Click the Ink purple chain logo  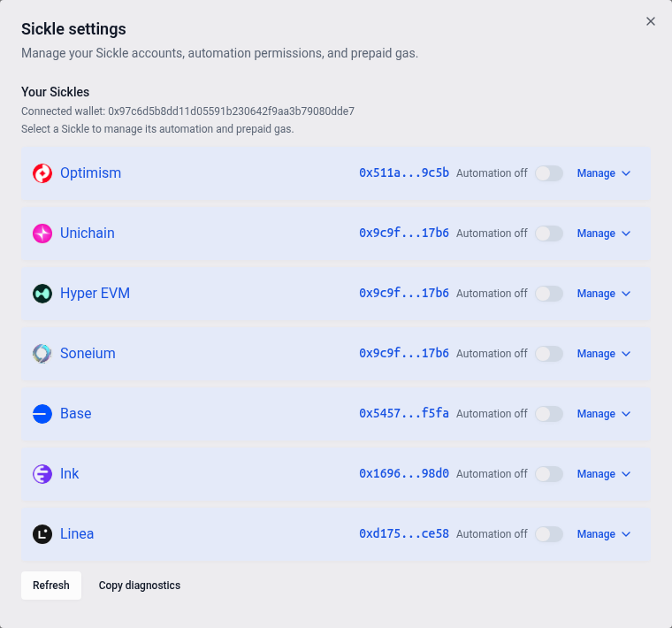[42, 474]
